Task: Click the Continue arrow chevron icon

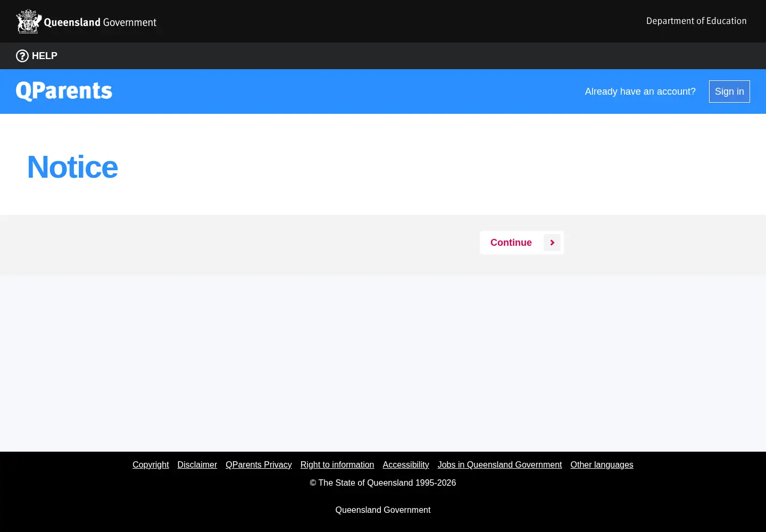Action: point(552,243)
